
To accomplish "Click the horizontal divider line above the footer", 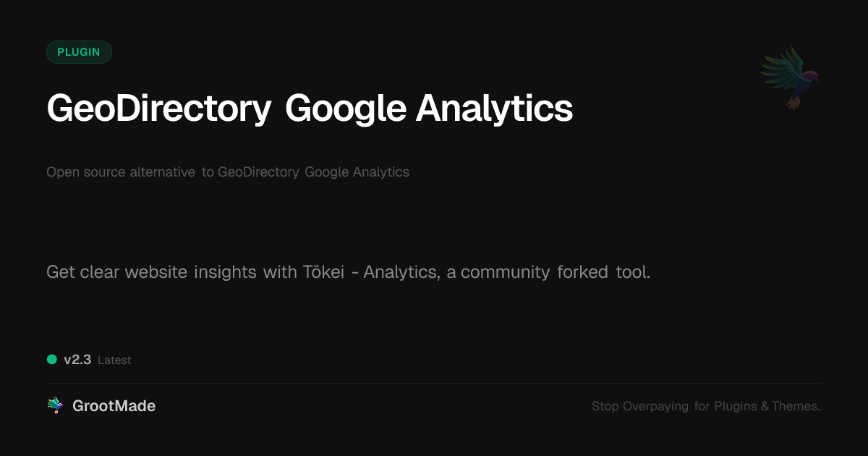I will pyautogui.click(x=434, y=383).
